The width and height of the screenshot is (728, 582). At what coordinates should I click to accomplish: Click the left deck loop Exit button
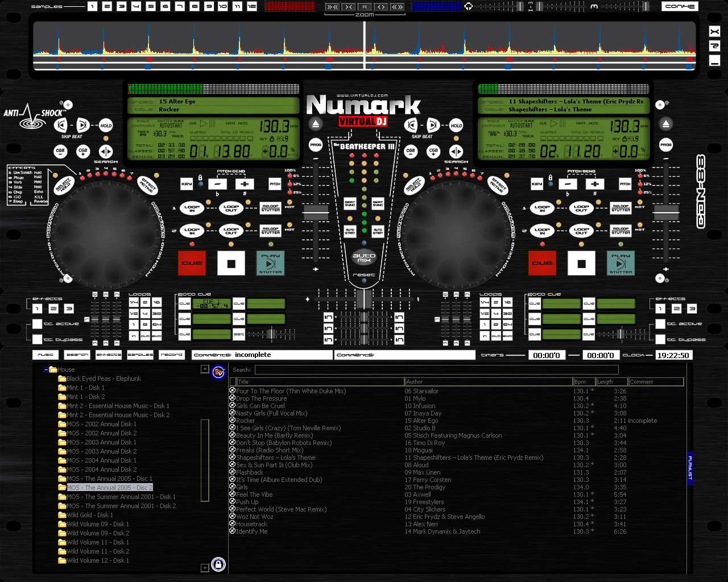(156, 336)
